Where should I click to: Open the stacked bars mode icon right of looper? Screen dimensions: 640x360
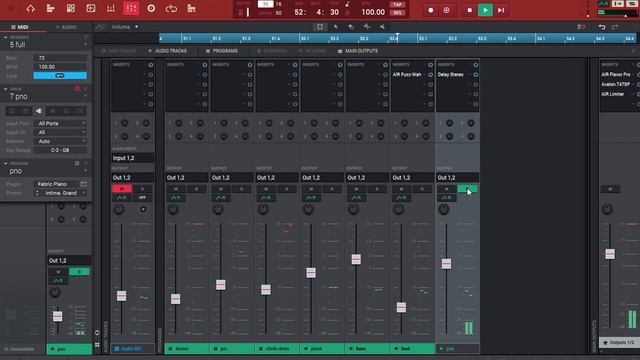coord(191,8)
